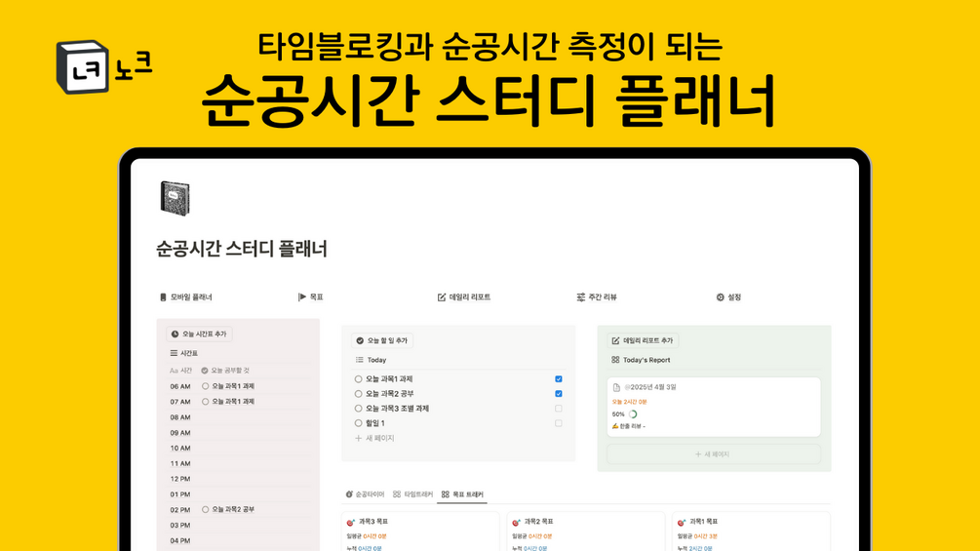Click the 데일리 리포트 추가 button
Image resolution: width=980 pixels, height=551 pixels.
click(644, 340)
